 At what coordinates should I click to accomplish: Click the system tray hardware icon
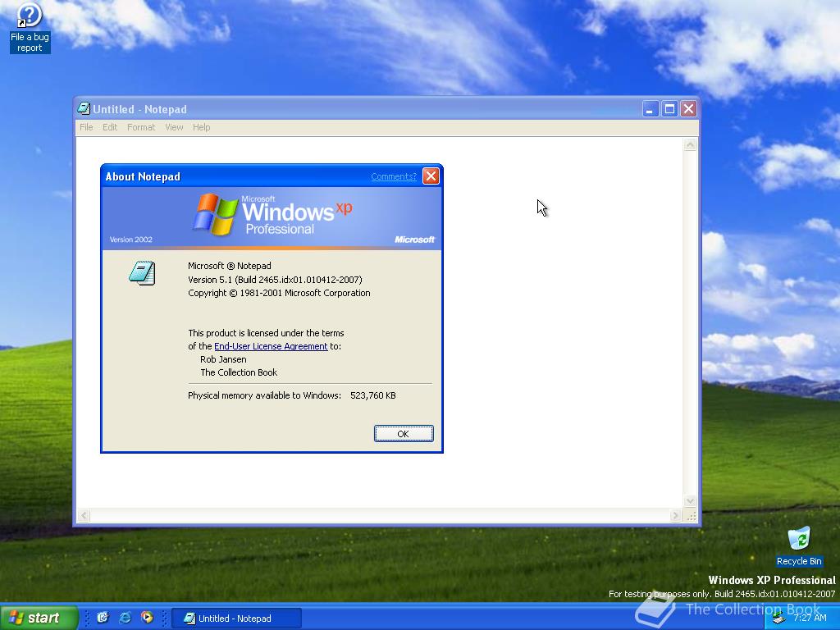(778, 619)
